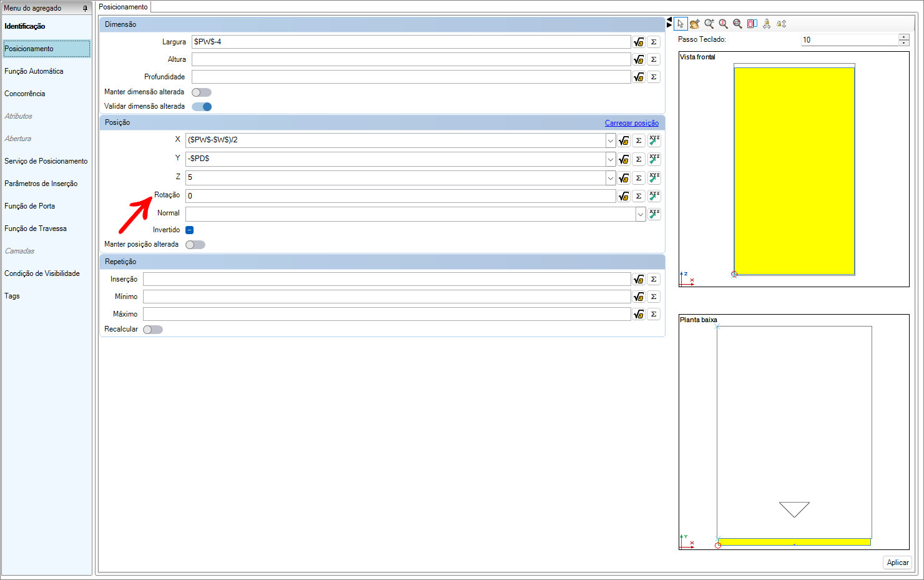Select Função de Travessa item
This screenshot has height=580, width=924.
(x=36, y=229)
